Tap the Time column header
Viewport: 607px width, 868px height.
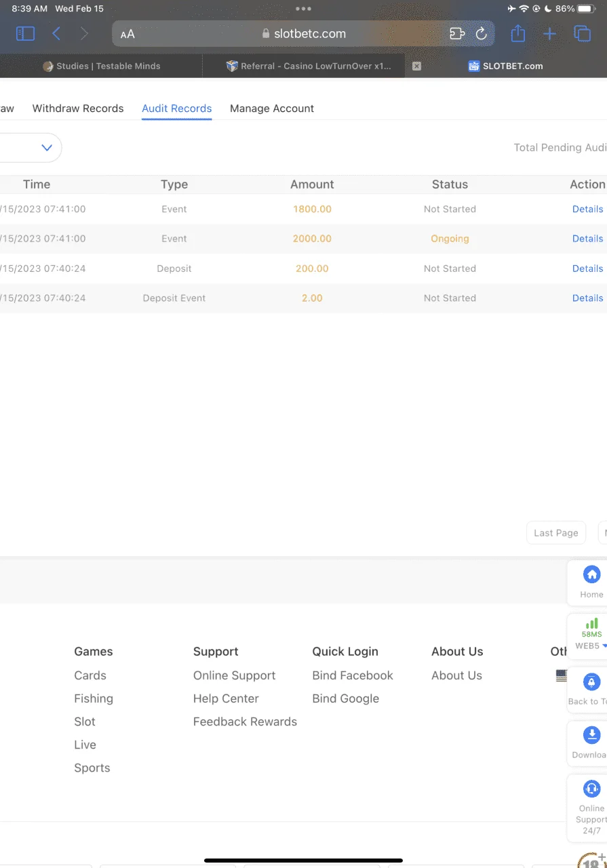(x=37, y=184)
